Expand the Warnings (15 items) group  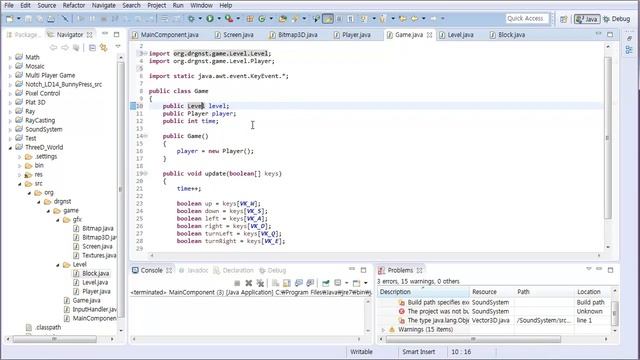pyautogui.click(x=383, y=330)
